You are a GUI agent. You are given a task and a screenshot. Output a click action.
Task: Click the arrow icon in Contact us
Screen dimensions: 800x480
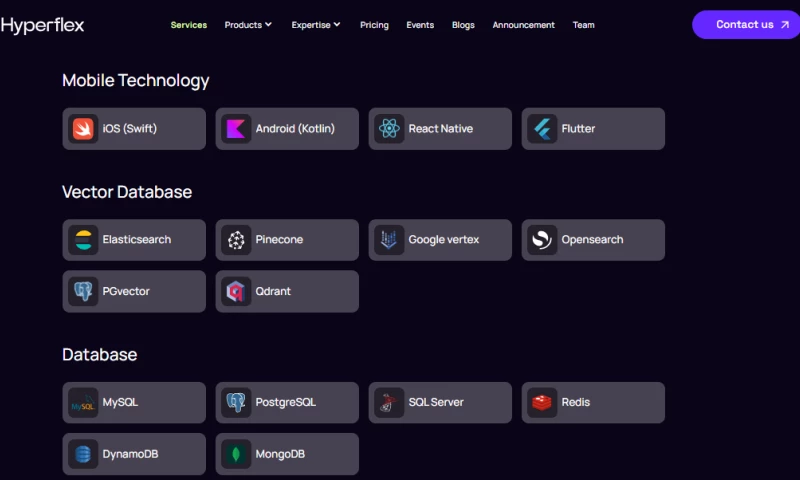(785, 24)
